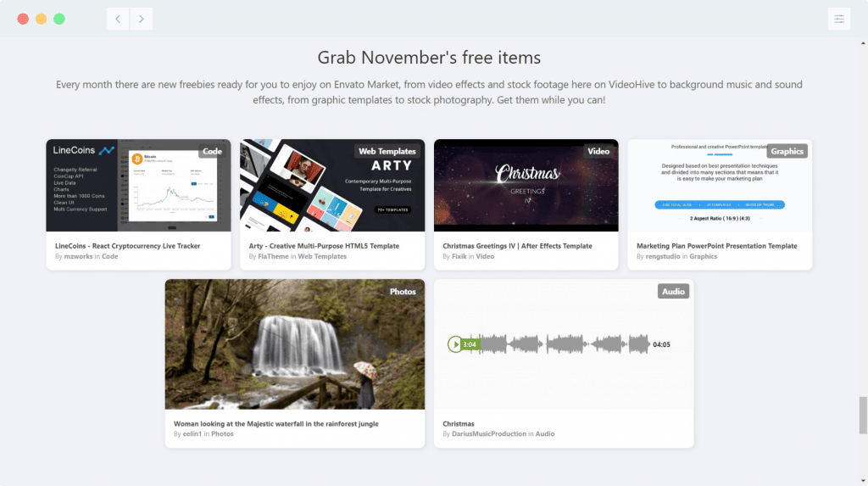Click the Photos badge on waterfall image
This screenshot has width=868, height=486.
(x=403, y=292)
